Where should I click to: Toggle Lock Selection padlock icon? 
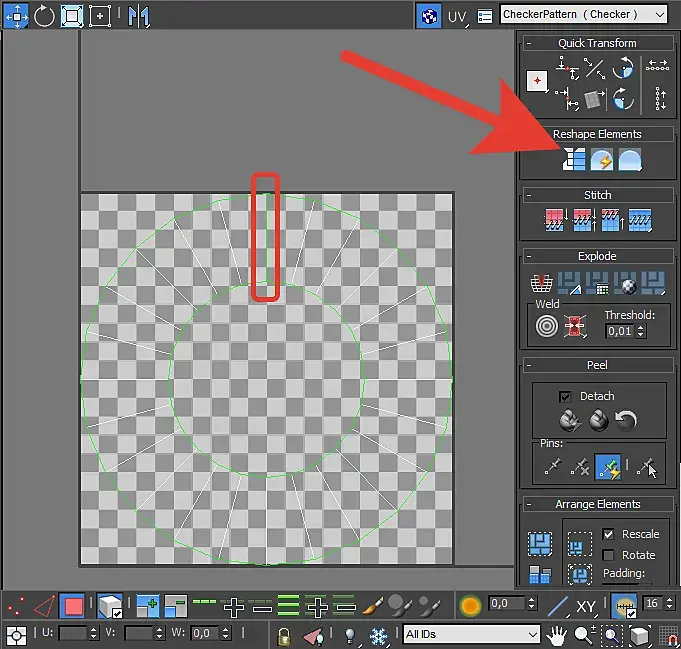pyautogui.click(x=284, y=636)
